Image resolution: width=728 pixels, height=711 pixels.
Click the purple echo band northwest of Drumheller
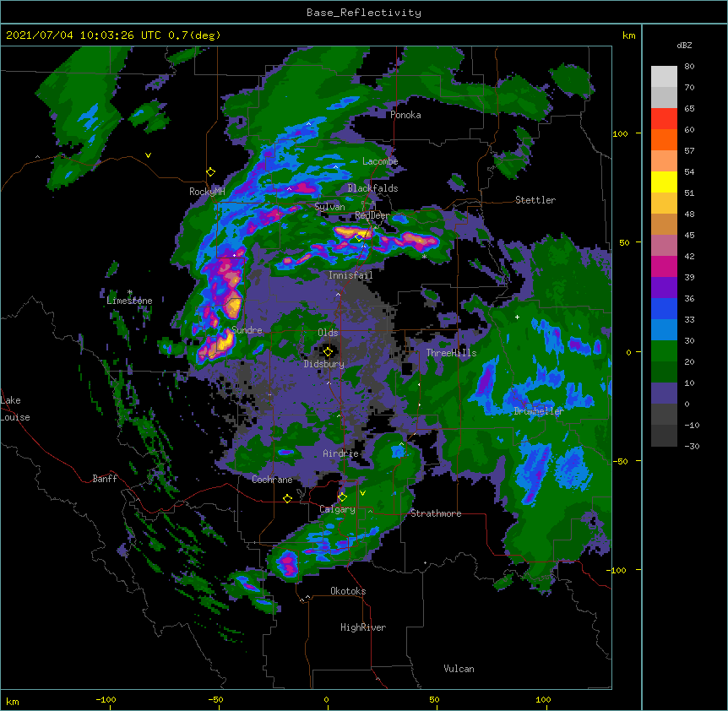485,381
